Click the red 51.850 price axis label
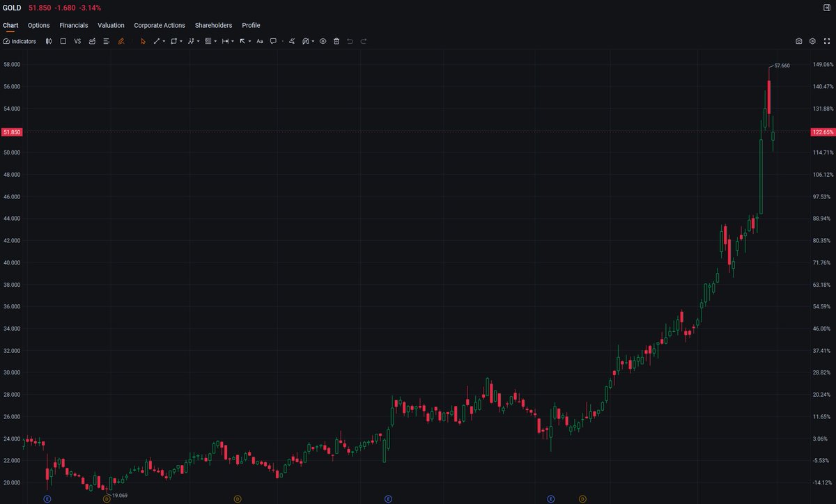Viewport: 836px width, 504px height. 12,132
